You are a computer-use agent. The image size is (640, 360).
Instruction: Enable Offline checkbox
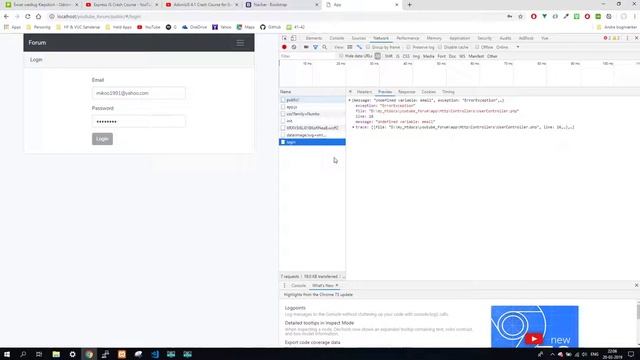[477, 47]
